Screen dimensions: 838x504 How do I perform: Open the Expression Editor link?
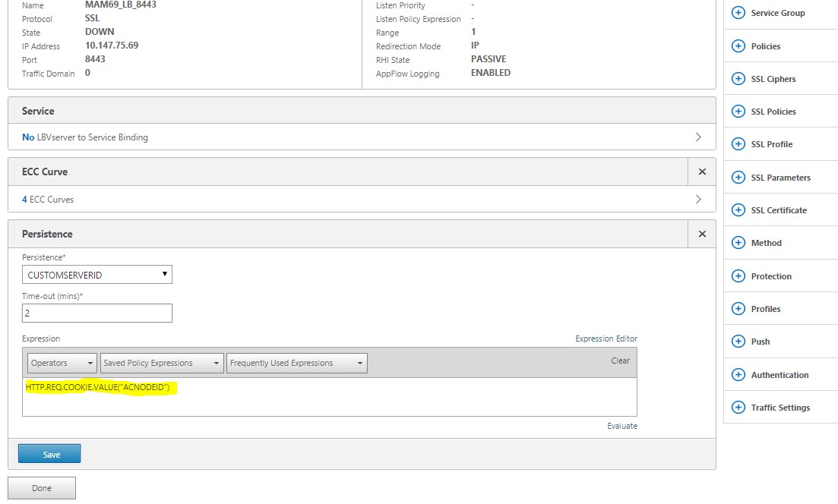click(606, 339)
